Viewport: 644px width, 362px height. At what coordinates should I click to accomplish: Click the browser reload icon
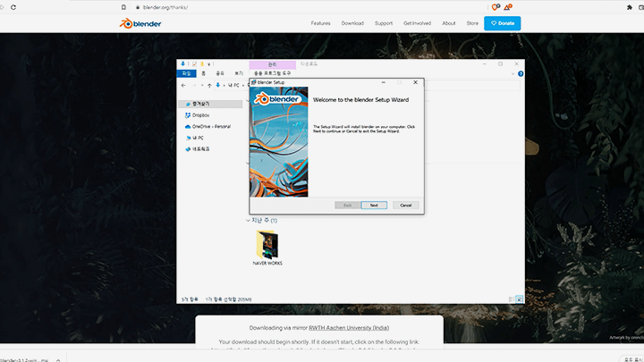pos(13,7)
